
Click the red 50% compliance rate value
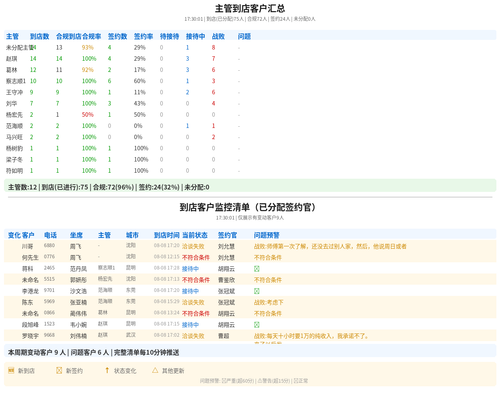(x=88, y=115)
